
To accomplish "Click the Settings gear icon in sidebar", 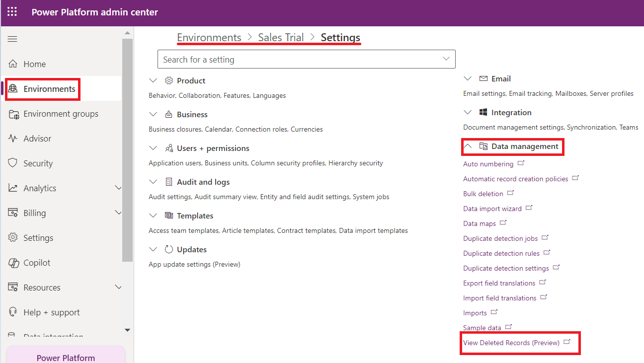I will point(13,237).
